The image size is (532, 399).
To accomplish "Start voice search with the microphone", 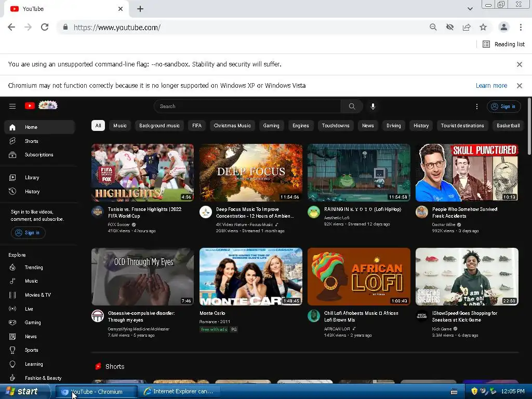I will (x=373, y=106).
